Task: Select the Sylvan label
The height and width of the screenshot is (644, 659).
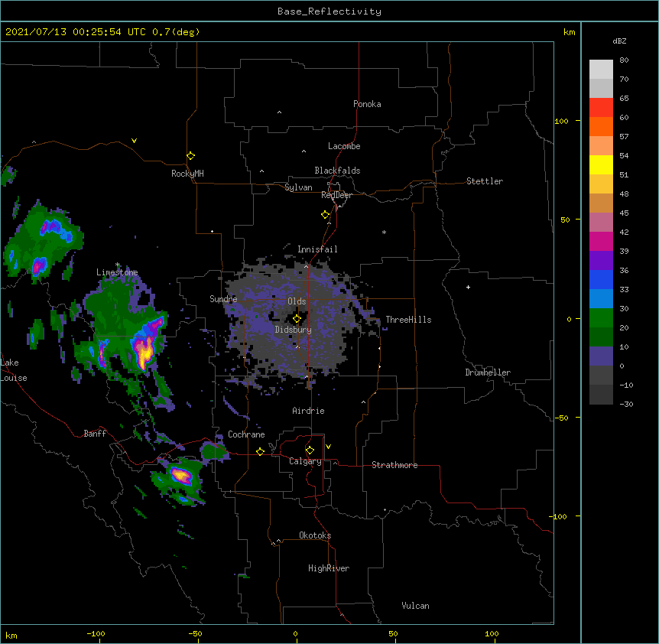Action: coord(298,187)
